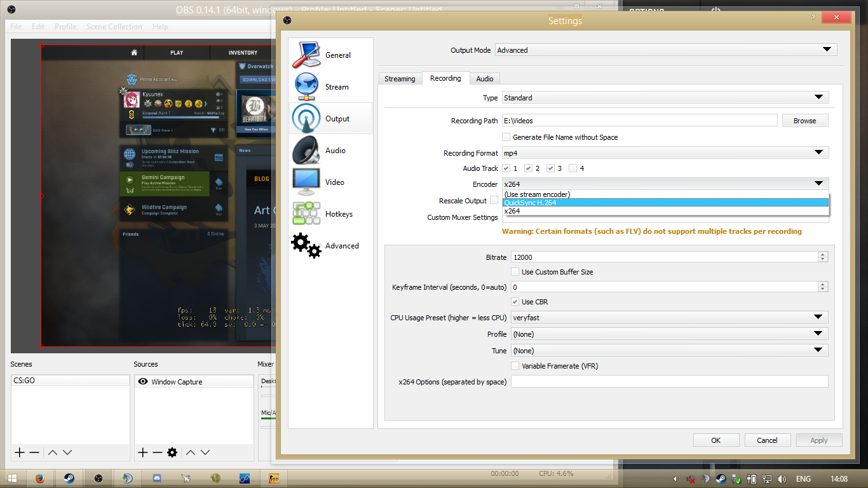Viewport: 868px width, 488px height.
Task: Select the Output settings section
Action: [x=330, y=118]
